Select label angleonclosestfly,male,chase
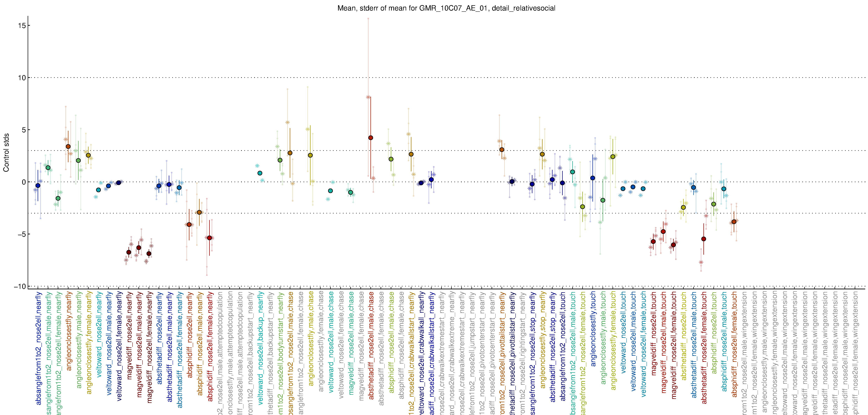This screenshot has height=415, width=868. click(311, 339)
